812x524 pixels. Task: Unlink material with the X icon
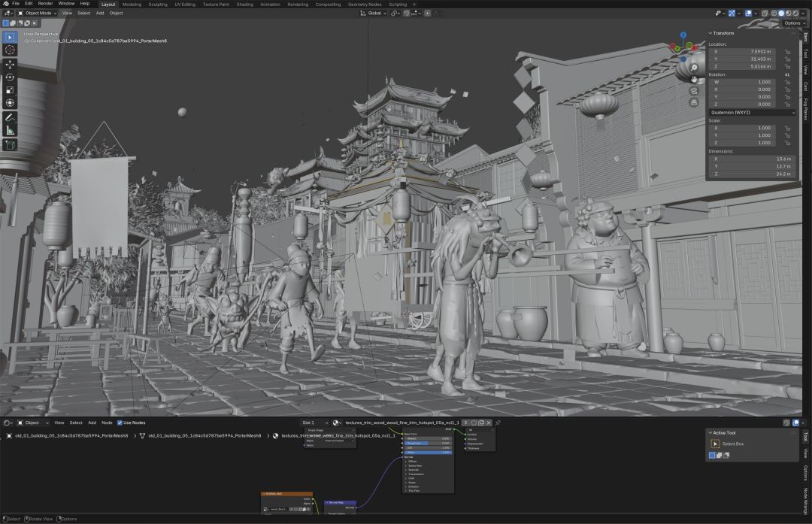click(x=489, y=423)
